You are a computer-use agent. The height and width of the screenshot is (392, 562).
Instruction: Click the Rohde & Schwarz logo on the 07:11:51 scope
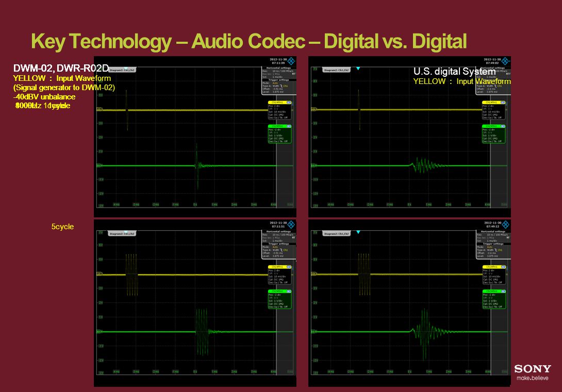click(291, 225)
